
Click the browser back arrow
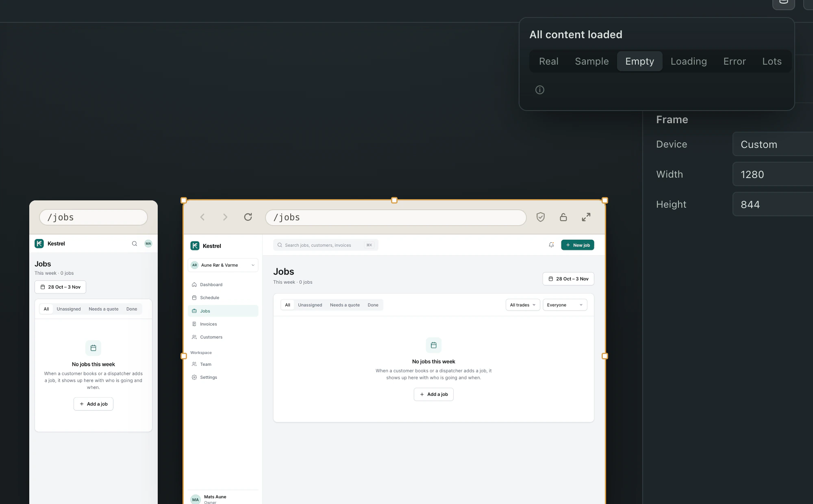[202, 217]
